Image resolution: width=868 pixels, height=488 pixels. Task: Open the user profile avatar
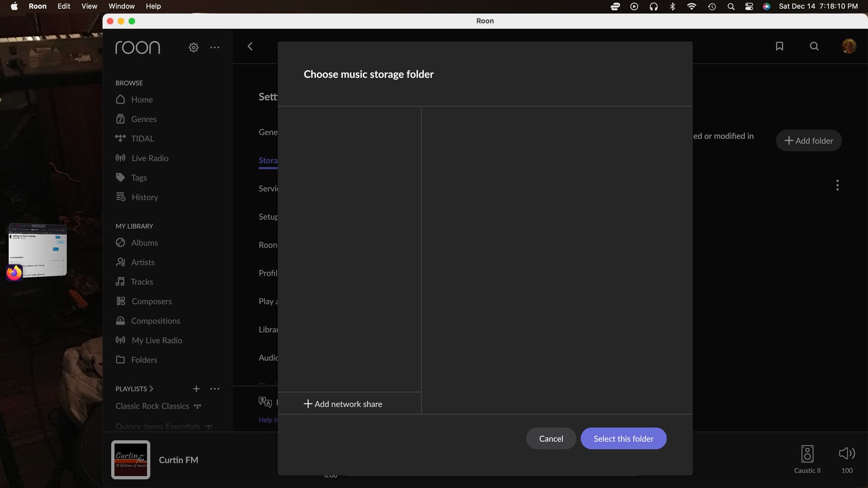(849, 46)
